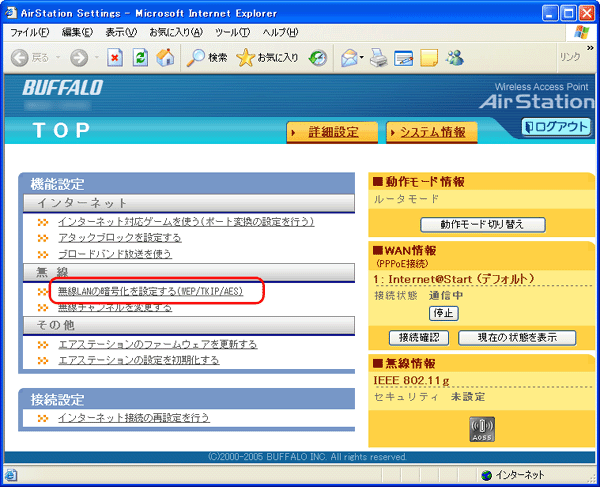600x487 pixels.
Task: Stop page loading with red X icon
Action: pyautogui.click(x=115, y=58)
